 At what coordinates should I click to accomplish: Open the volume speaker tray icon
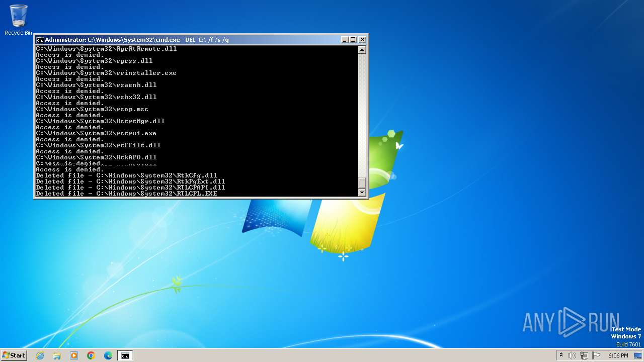[572, 355]
